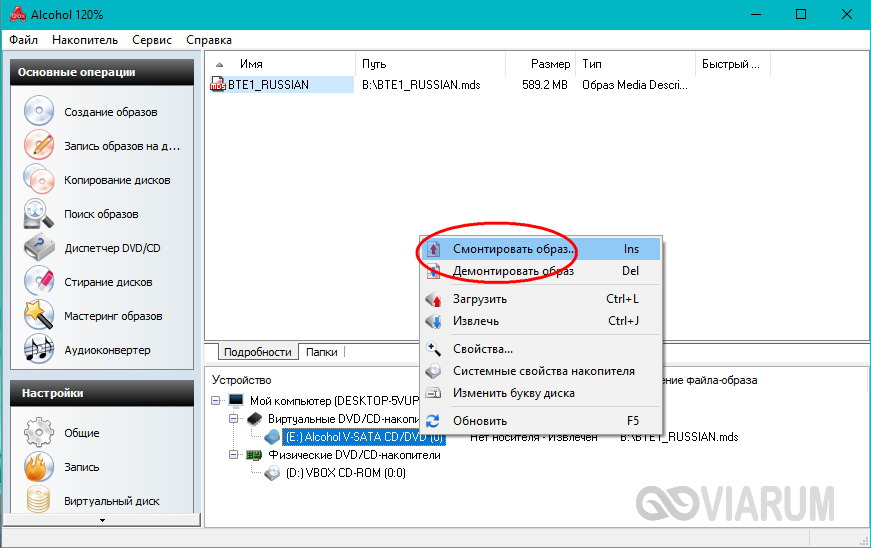Viewport: 871px width, 548px height.
Task: Click the down arrow under left sidebar
Action: [102, 520]
